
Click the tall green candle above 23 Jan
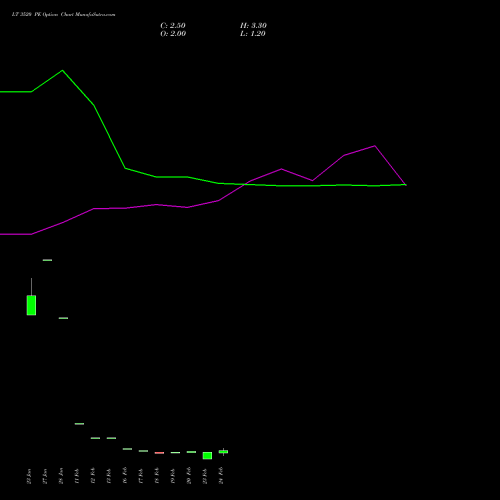coord(31,305)
